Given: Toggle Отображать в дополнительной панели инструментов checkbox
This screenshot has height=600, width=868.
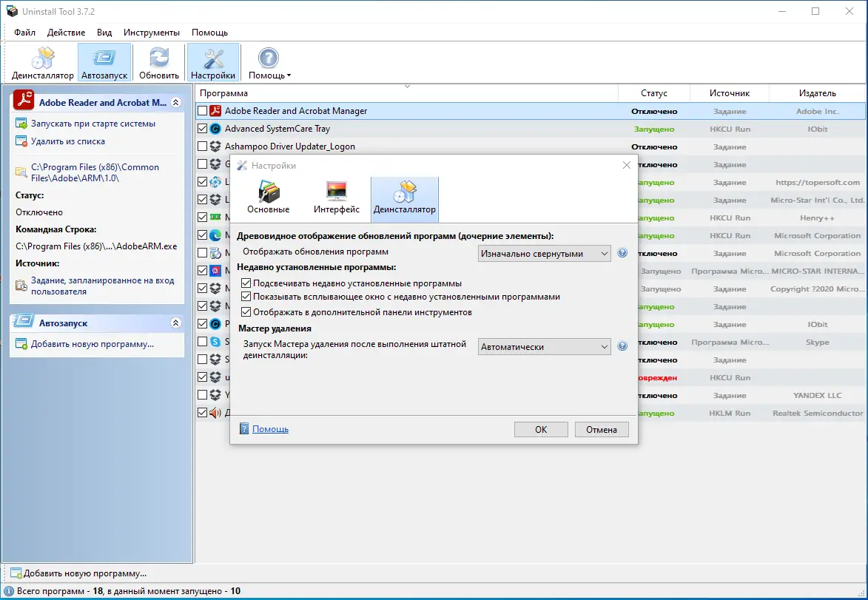Looking at the screenshot, I should tap(246, 312).
